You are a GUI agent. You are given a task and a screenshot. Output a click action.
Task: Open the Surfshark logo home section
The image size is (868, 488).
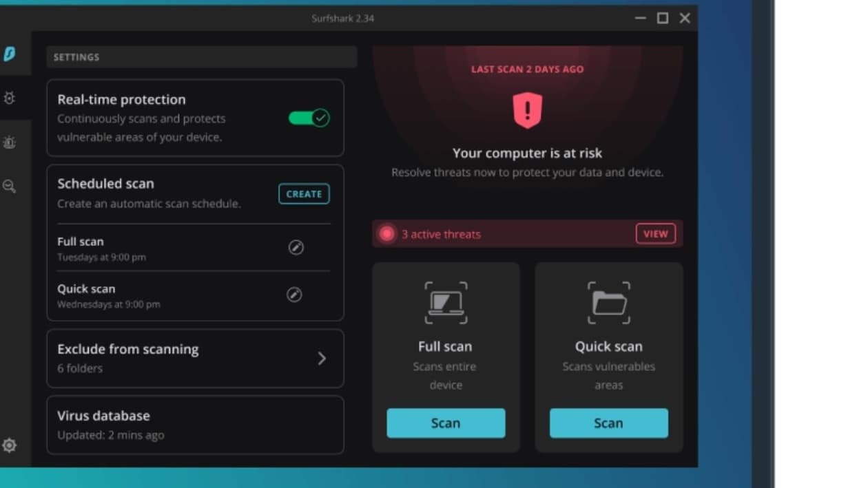[9, 54]
